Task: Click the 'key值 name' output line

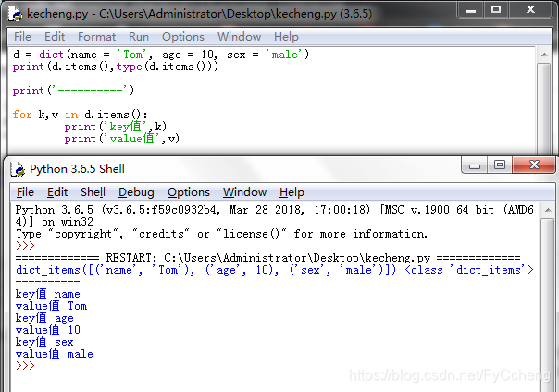Action: point(48,294)
